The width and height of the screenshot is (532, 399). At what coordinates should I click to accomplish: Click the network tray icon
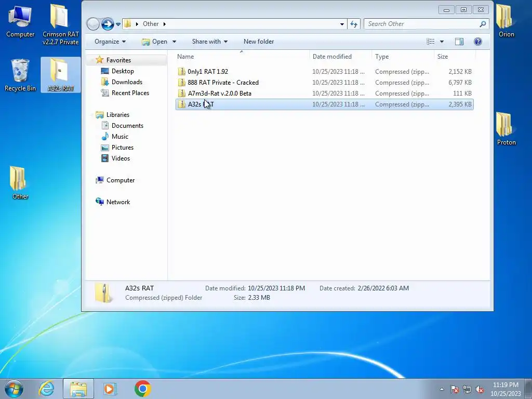(x=467, y=389)
